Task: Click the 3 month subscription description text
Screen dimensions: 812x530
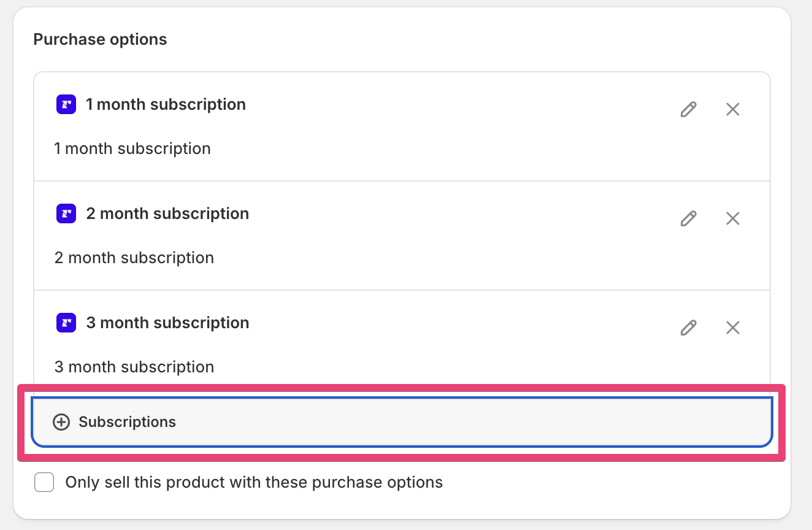Action: pos(134,367)
